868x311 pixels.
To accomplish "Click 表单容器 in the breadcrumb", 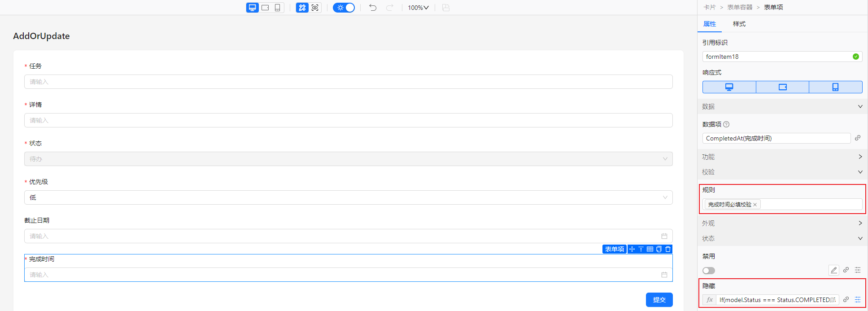I will (x=740, y=7).
